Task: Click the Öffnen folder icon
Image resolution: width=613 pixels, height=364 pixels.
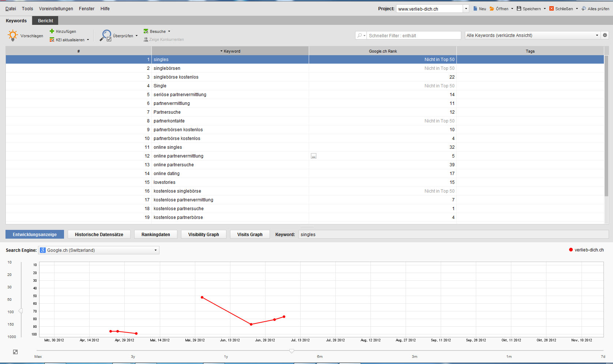Action: pyautogui.click(x=492, y=8)
